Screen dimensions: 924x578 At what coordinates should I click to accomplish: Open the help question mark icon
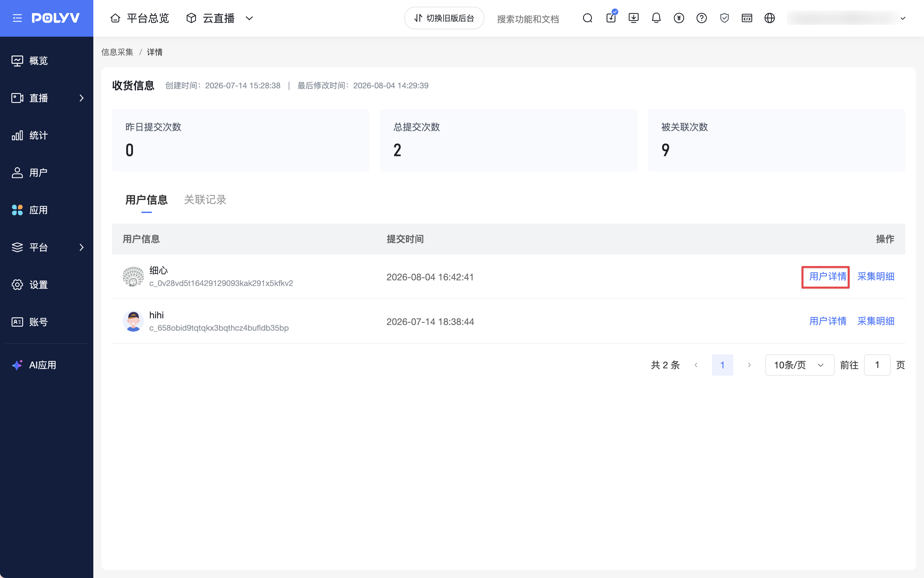[x=702, y=18]
